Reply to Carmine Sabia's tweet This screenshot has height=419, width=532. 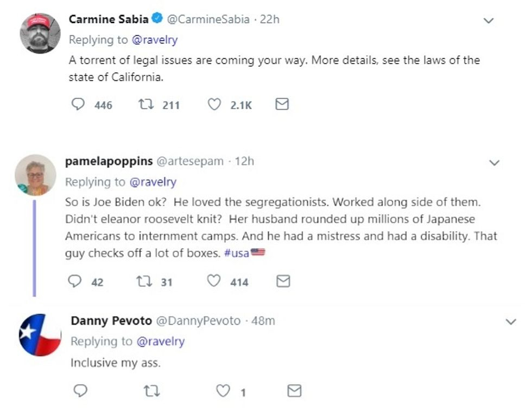pos(79,104)
